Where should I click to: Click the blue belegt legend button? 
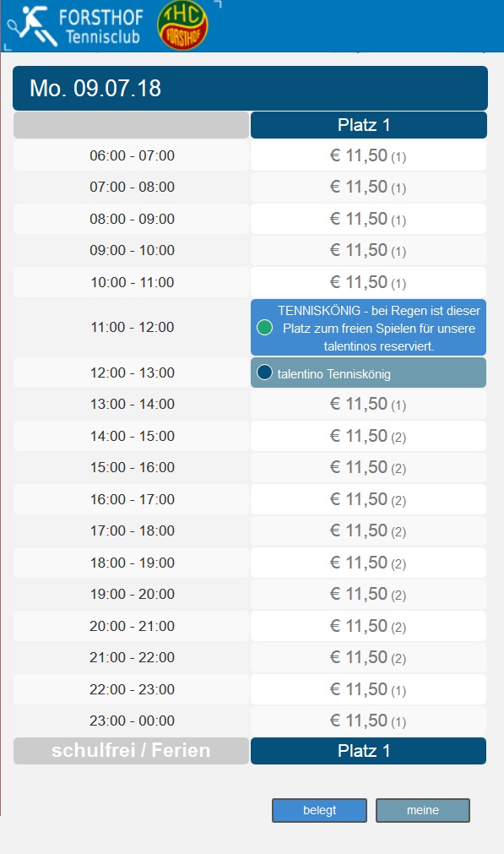[319, 810]
